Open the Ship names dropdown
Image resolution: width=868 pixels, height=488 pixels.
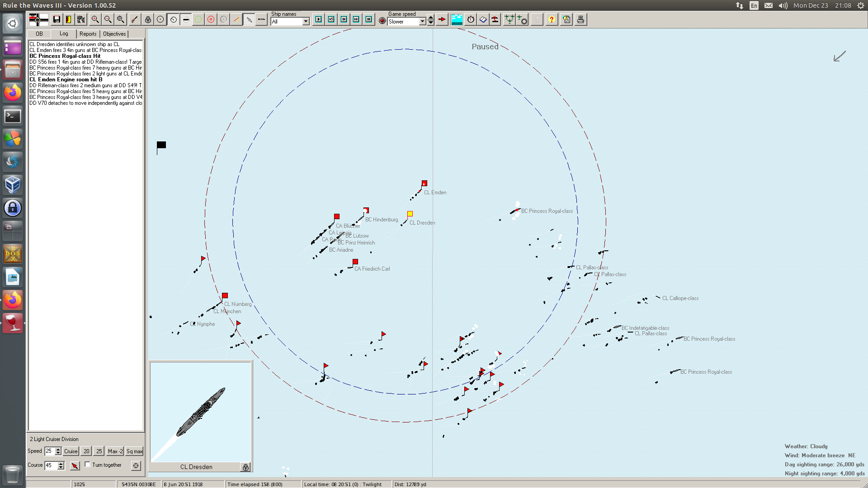pyautogui.click(x=306, y=22)
